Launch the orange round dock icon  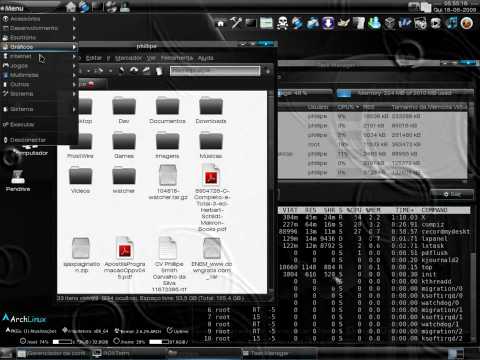pyautogui.click(x=467, y=23)
